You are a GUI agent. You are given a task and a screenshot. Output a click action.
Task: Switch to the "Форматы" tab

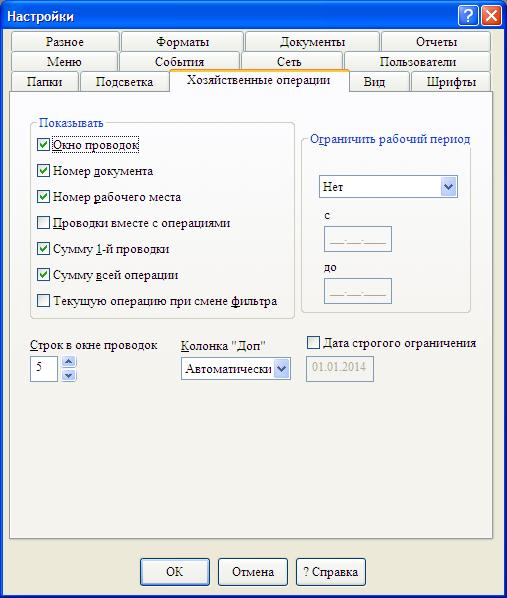point(182,42)
